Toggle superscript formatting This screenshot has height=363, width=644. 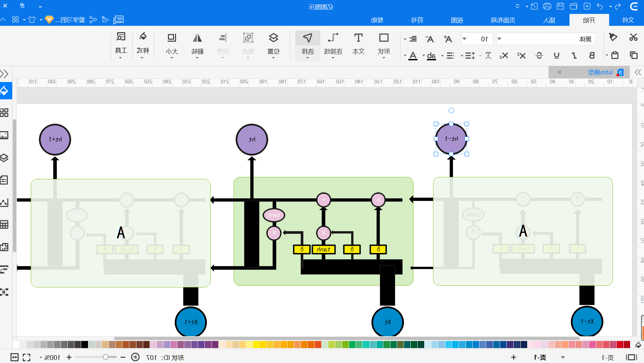[521, 55]
